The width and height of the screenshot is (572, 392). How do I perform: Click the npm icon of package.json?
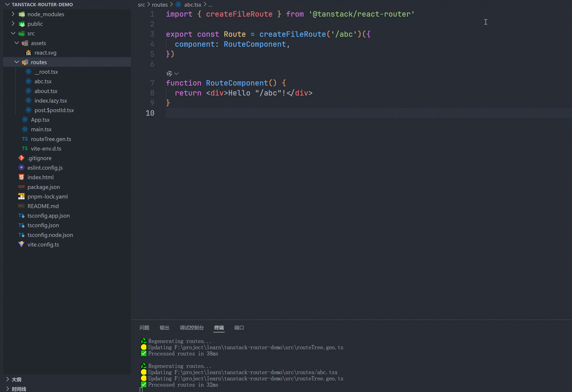pyautogui.click(x=21, y=187)
